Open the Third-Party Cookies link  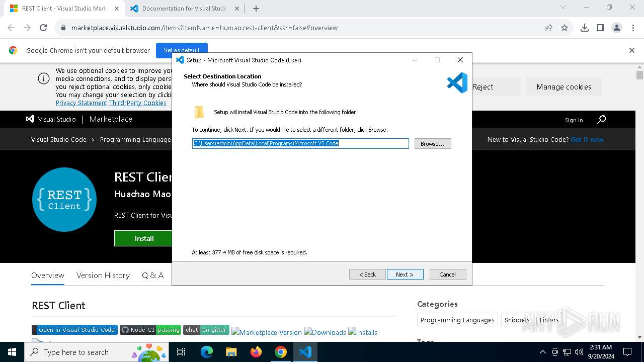point(138,103)
